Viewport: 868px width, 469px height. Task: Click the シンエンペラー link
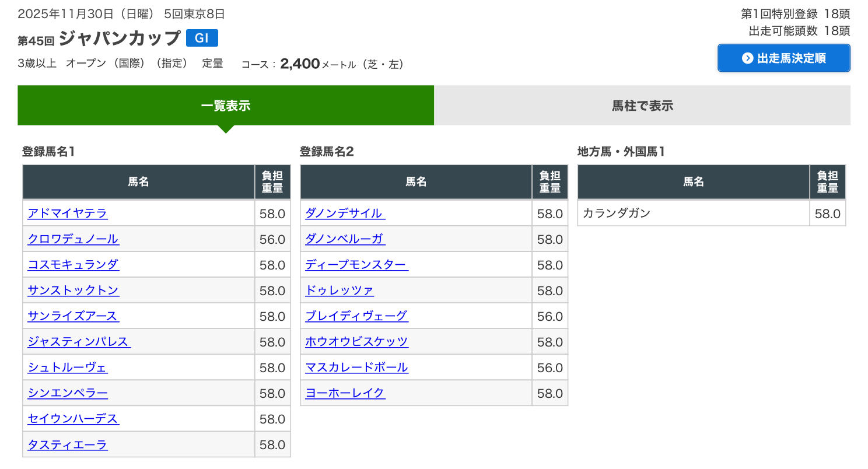click(x=68, y=393)
